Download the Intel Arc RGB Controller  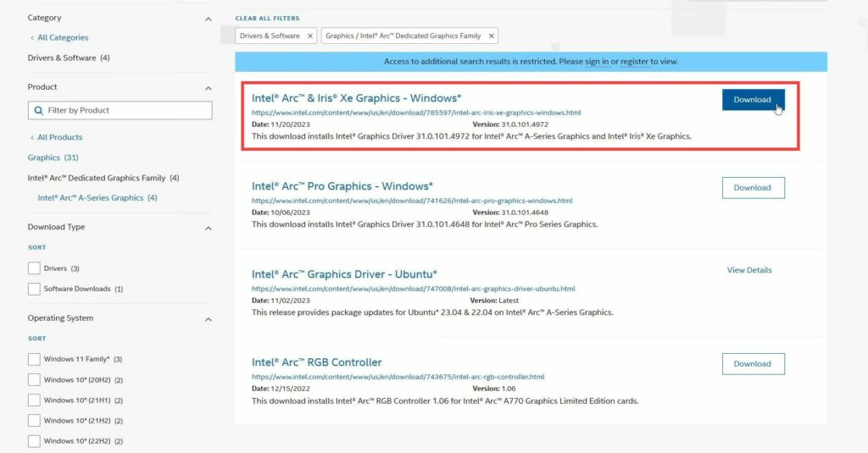click(x=753, y=364)
